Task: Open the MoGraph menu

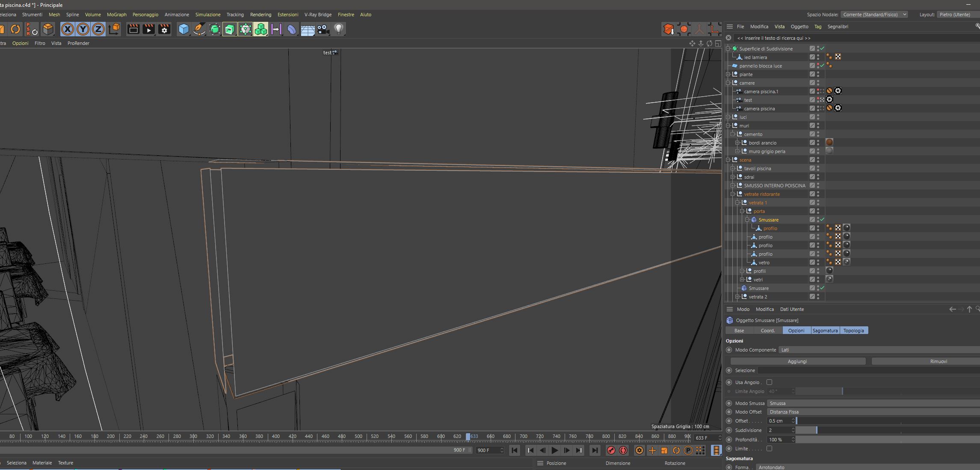Action: coord(116,15)
